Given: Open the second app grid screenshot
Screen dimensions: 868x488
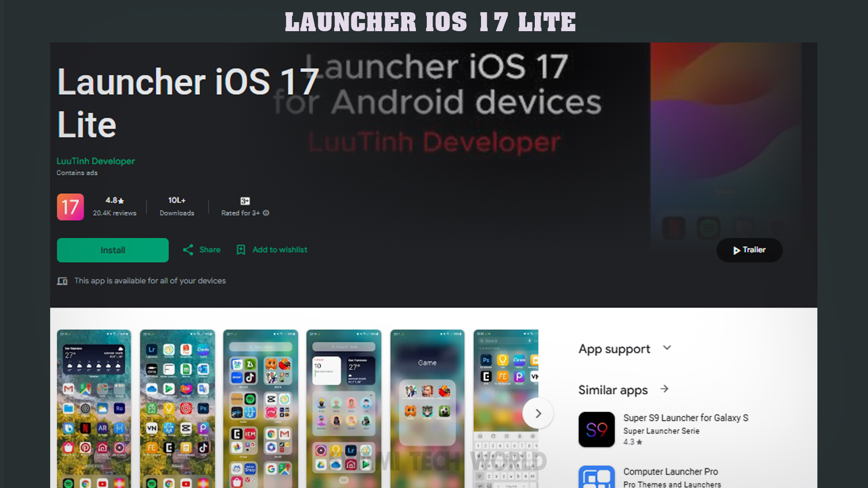Looking at the screenshot, I should 177,408.
